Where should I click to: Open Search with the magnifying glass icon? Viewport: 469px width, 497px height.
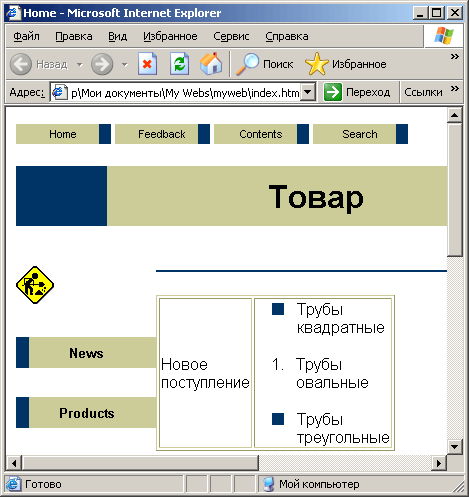pyautogui.click(x=248, y=64)
